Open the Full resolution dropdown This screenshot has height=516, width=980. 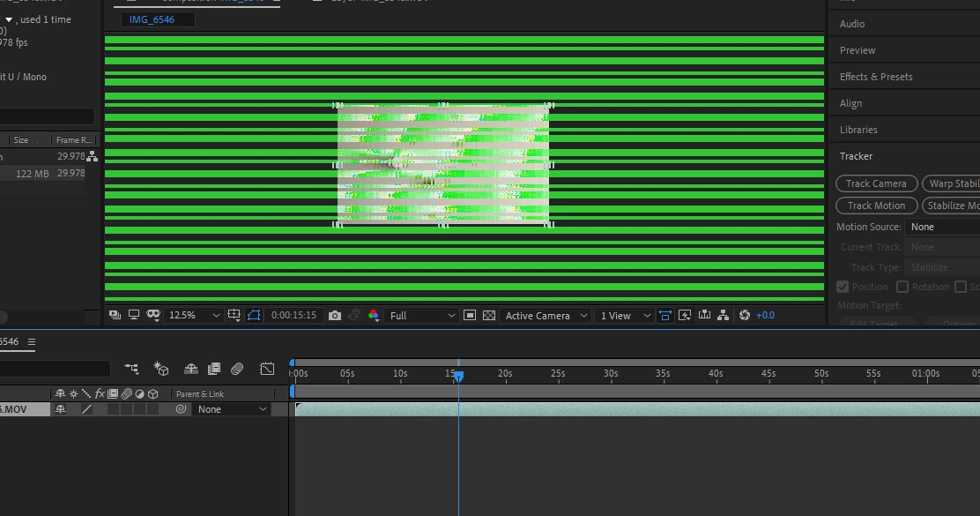point(421,315)
